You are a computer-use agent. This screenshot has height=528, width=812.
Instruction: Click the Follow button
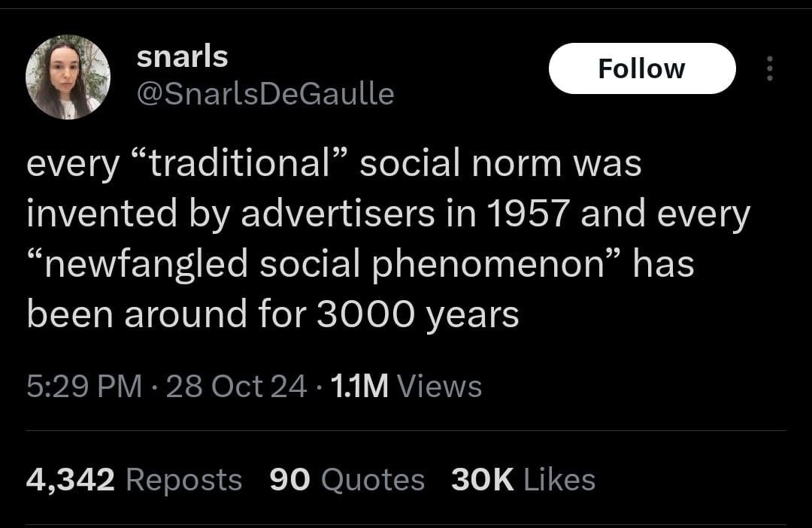pyautogui.click(x=641, y=68)
